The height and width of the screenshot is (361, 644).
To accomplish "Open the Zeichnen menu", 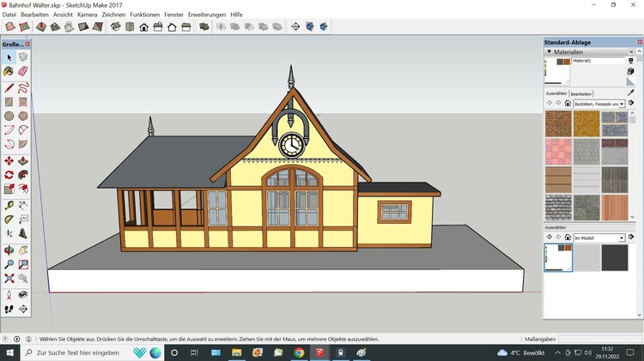I will coord(113,15).
